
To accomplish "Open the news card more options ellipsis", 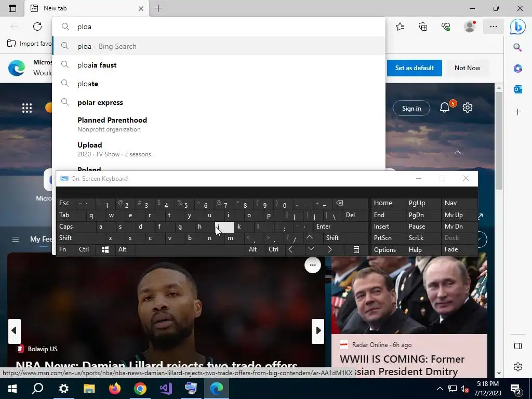I will (312, 265).
